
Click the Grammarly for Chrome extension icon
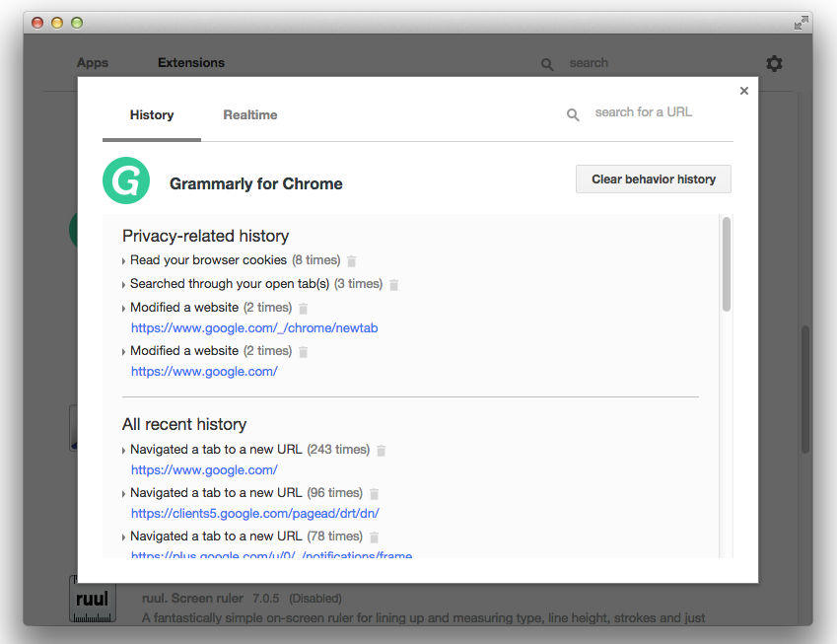[x=126, y=180]
